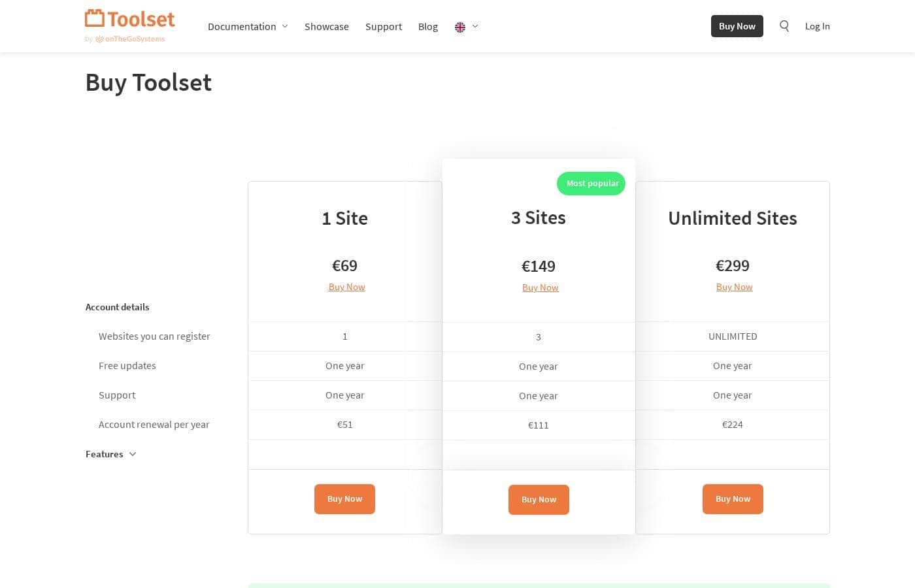This screenshot has width=915, height=588.
Task: Click Buy Now link under €299
Action: 735,287
